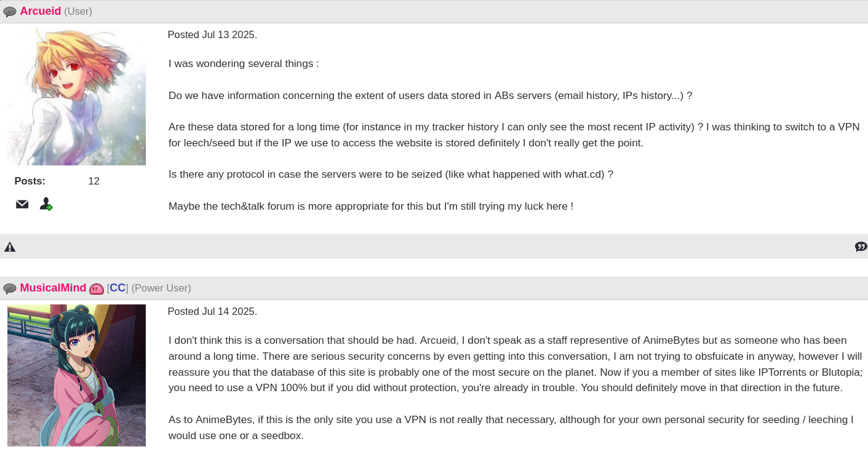This screenshot has height=452, width=868.
Task: Open MusicalMind's user profile link
Action: pyautogui.click(x=53, y=288)
